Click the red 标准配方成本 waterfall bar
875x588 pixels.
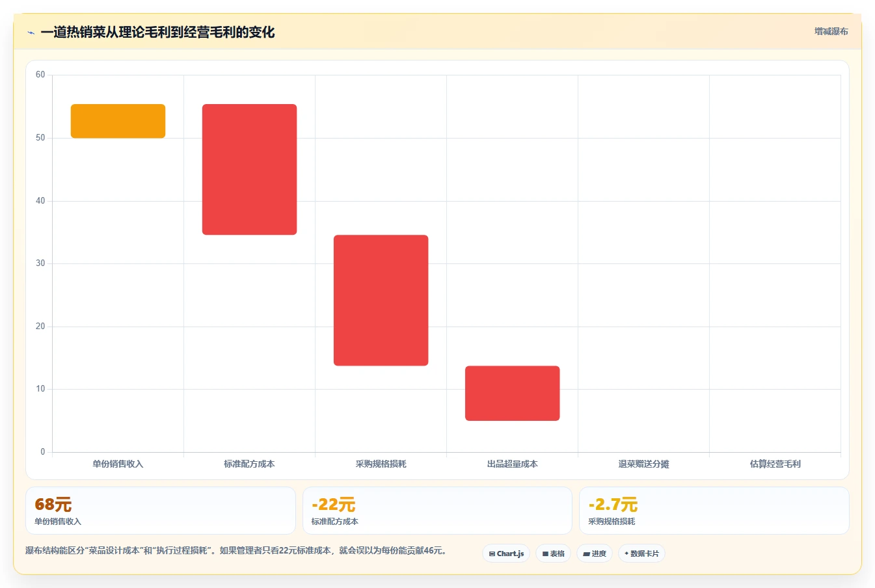click(x=249, y=169)
